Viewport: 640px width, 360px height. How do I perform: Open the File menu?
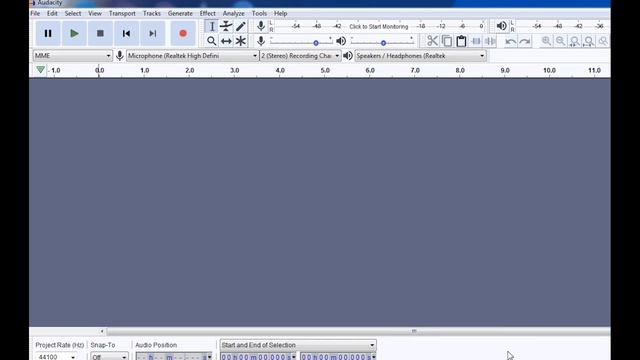point(35,13)
